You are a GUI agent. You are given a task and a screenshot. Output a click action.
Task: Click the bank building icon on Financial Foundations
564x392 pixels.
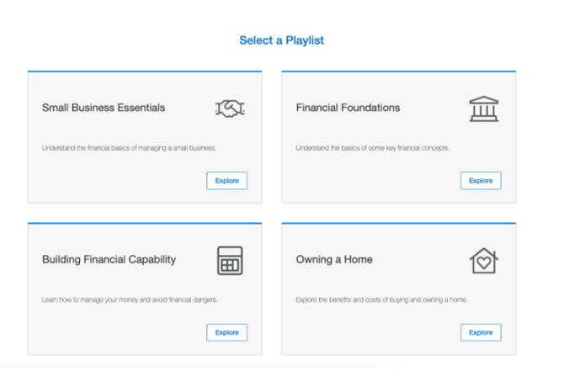(483, 109)
